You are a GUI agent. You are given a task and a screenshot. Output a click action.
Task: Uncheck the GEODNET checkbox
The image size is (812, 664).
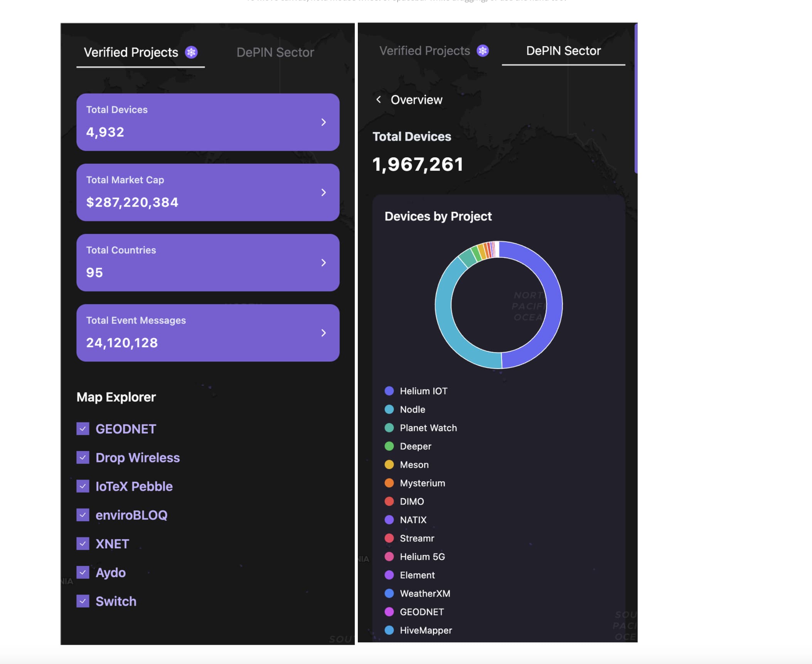[83, 429]
